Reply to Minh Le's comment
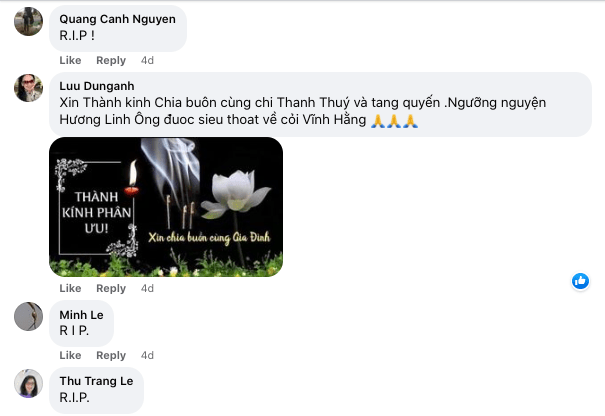 coord(111,355)
